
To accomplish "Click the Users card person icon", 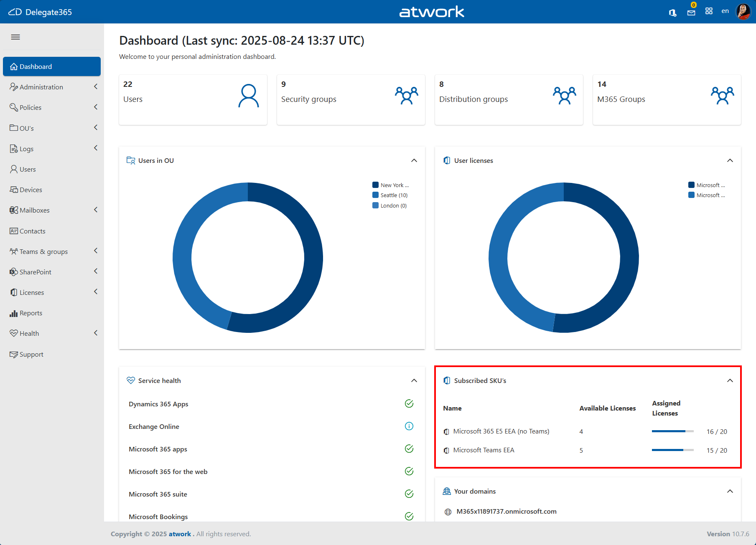I will click(248, 96).
